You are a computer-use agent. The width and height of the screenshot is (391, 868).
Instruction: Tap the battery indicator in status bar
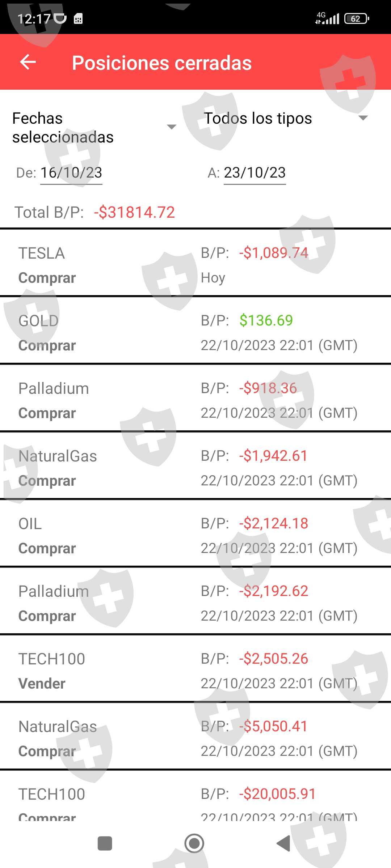pos(356,18)
